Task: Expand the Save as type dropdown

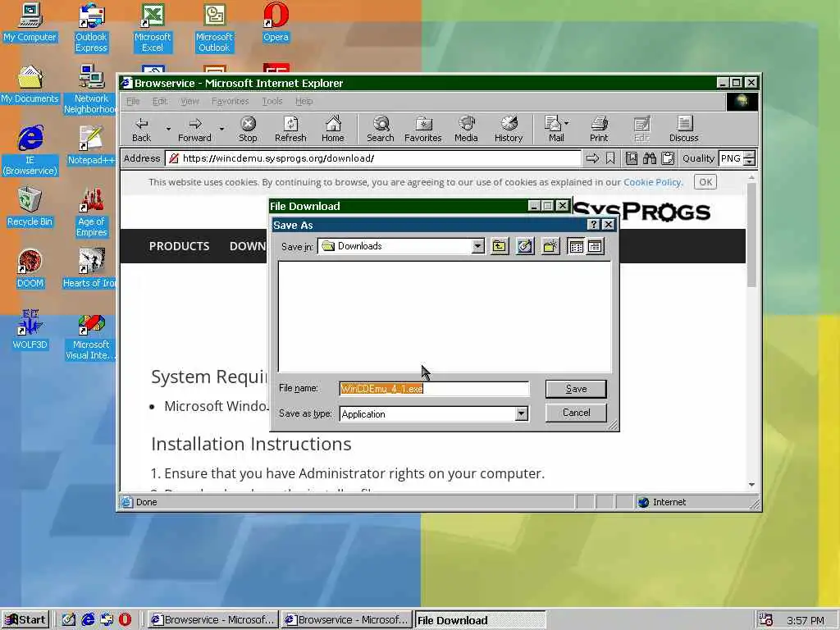Action: click(521, 413)
